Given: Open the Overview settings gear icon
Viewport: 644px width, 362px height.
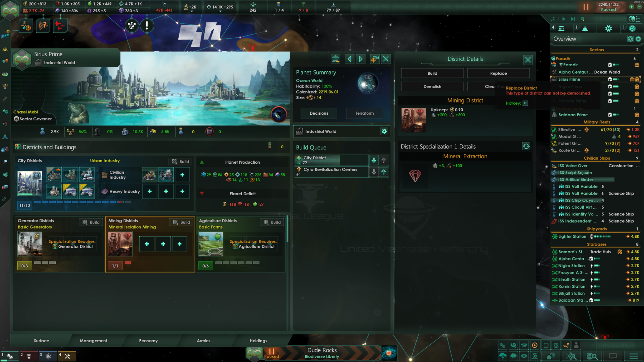Looking at the screenshot, I should [638, 39].
